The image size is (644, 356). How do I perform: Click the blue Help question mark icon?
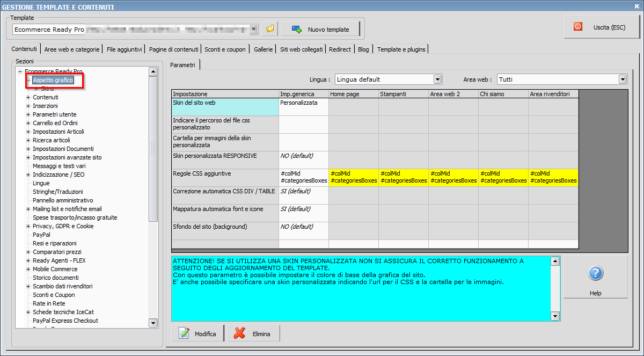coord(595,274)
